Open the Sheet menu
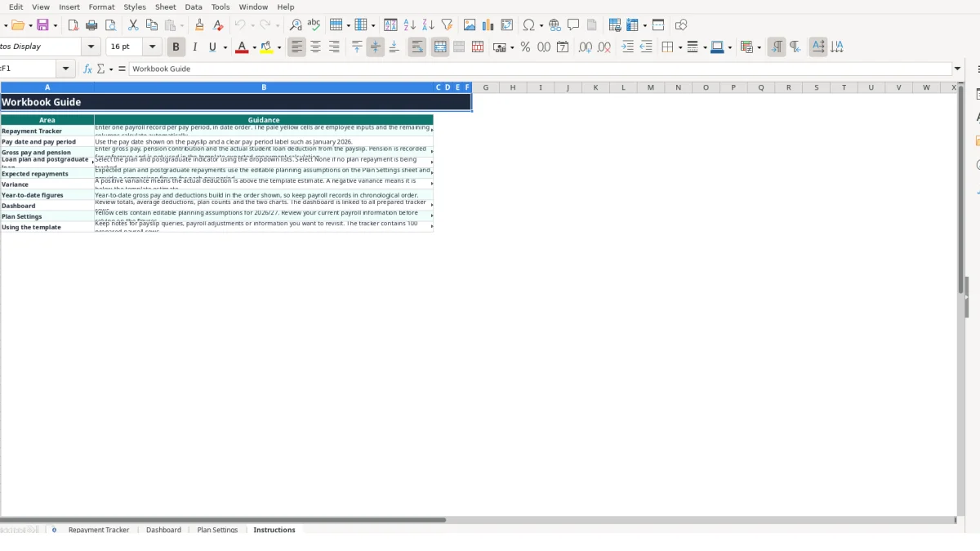 pos(165,7)
